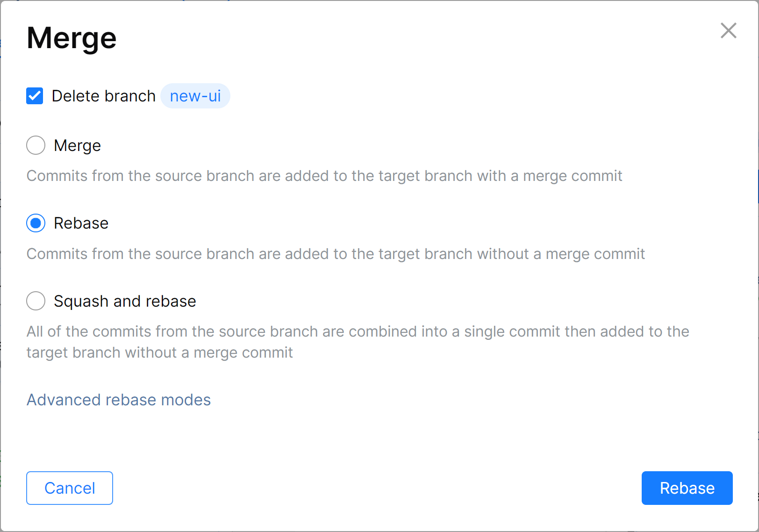Click the blue Rebase confirmation button
The width and height of the screenshot is (759, 532).
[x=687, y=488]
